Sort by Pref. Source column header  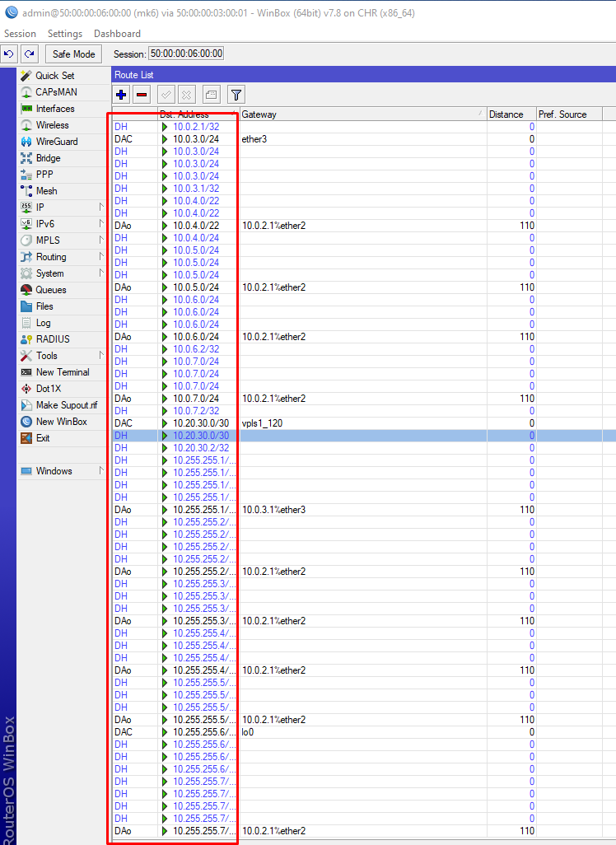(569, 114)
